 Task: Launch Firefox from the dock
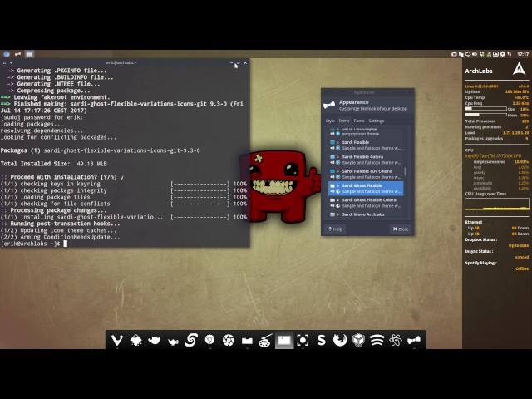coord(340,340)
